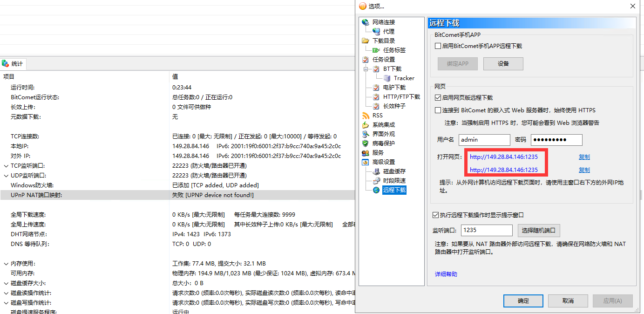Viewport: 644px width, 314px height.
Task: Confirm options with 确定 button
Action: 523,301
